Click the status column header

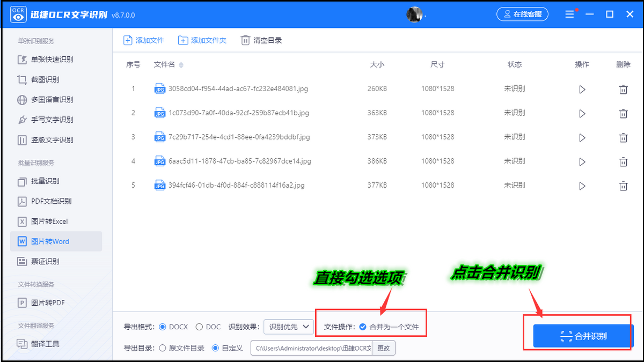click(515, 65)
